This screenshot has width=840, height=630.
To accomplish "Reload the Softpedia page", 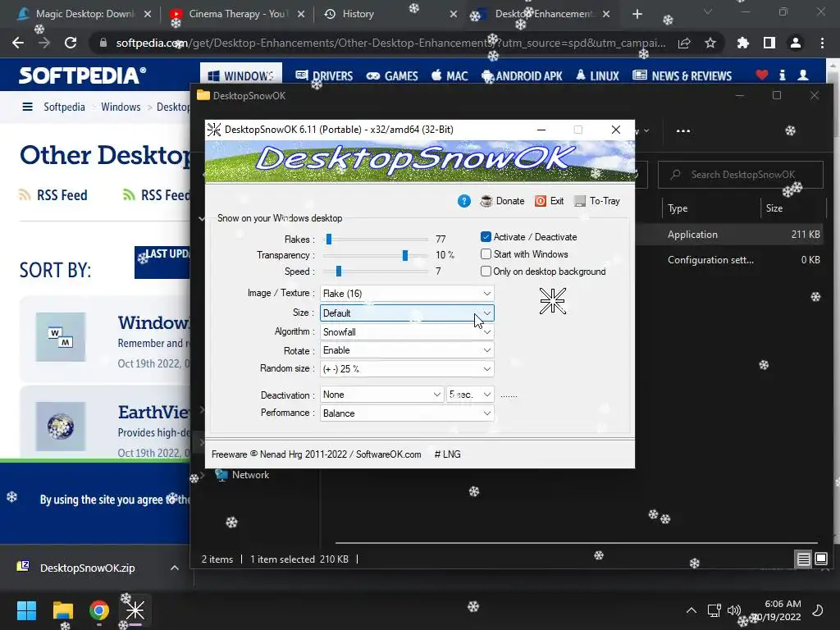I will [x=71, y=43].
